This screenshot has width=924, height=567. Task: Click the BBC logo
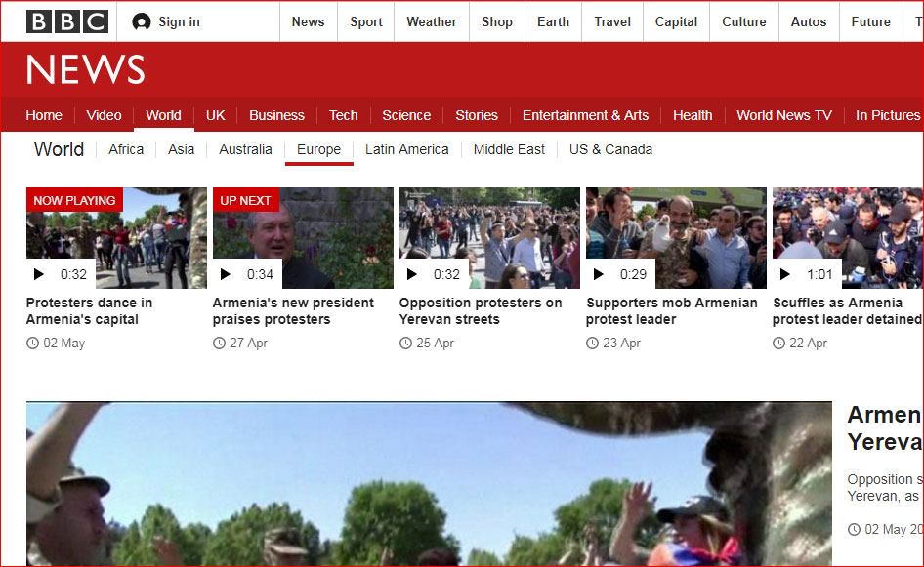pos(67,21)
